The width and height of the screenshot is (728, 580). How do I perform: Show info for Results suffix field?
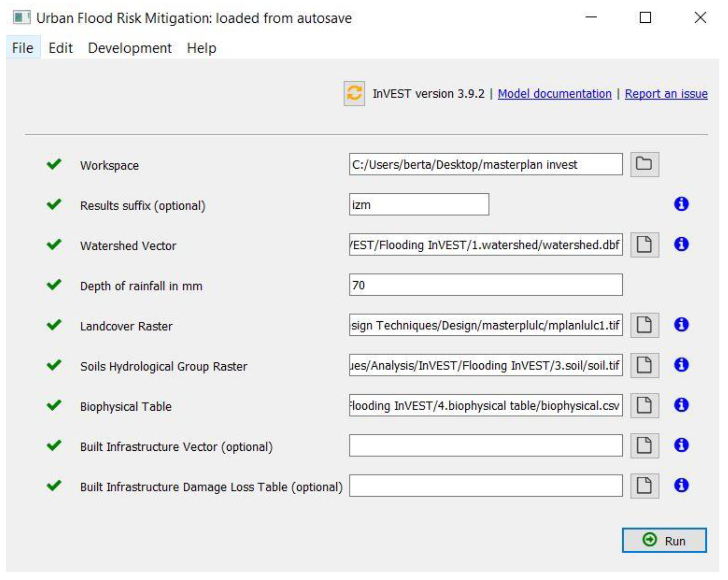coord(681,204)
